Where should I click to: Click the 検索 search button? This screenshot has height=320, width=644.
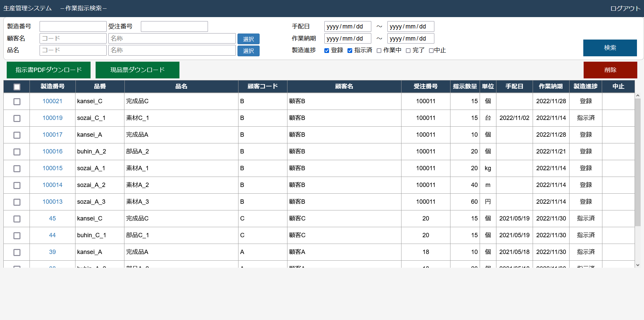tap(610, 48)
